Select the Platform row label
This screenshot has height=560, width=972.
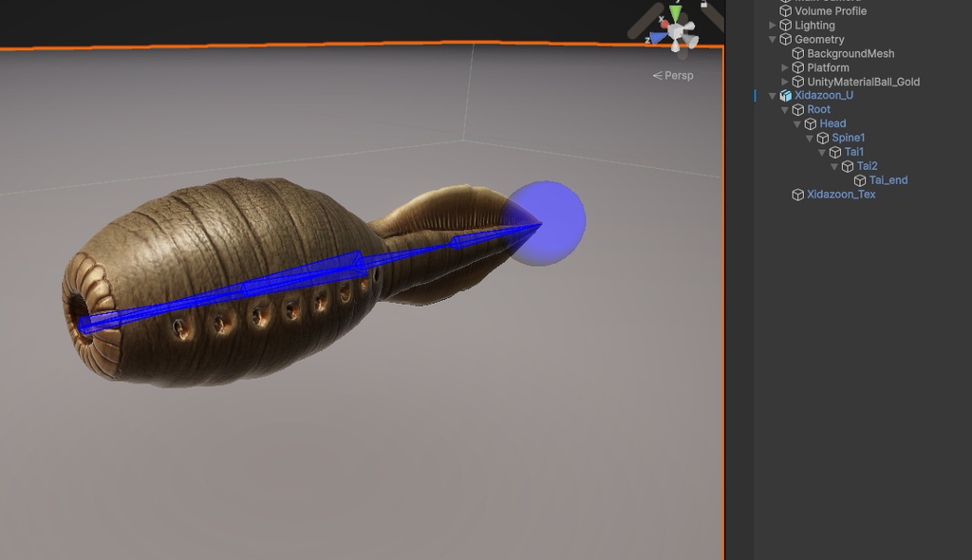point(828,67)
